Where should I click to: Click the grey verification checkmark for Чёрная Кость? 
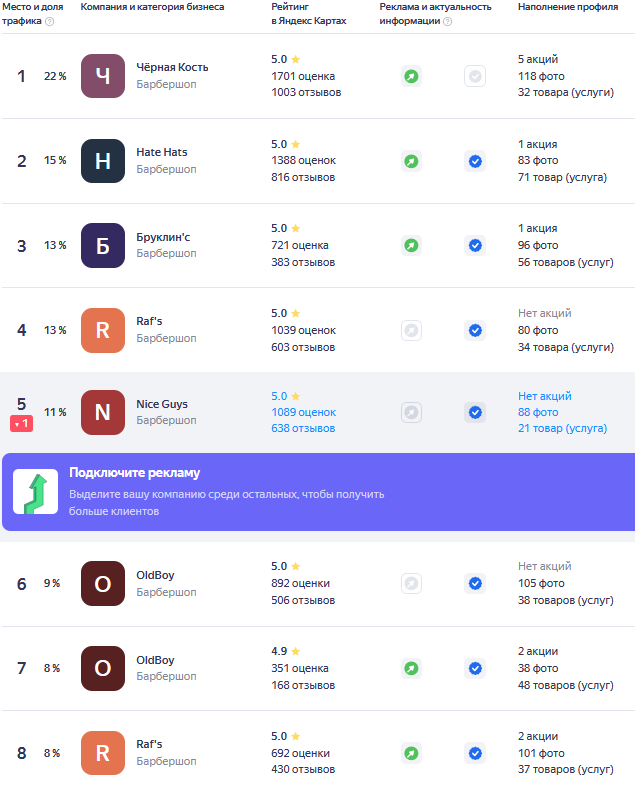475,76
